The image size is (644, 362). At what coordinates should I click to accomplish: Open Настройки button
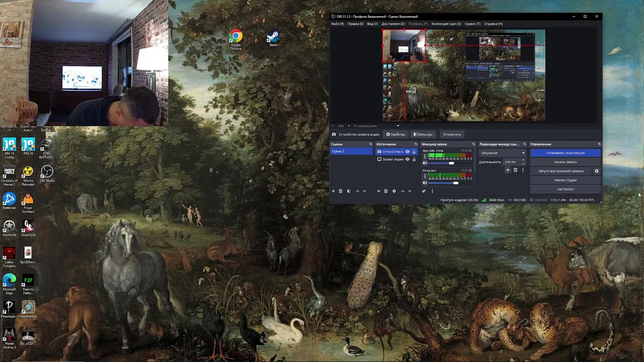pyautogui.click(x=565, y=189)
